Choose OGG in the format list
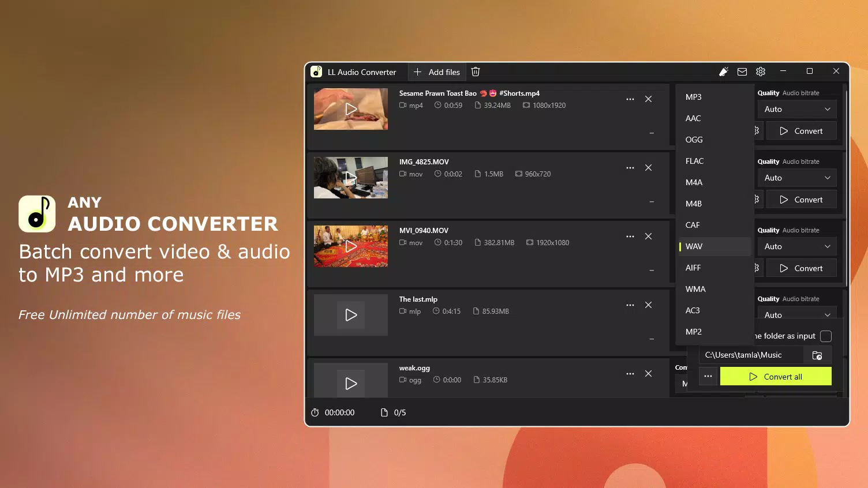Screen dimensions: 868x488 pyautogui.click(x=714, y=140)
